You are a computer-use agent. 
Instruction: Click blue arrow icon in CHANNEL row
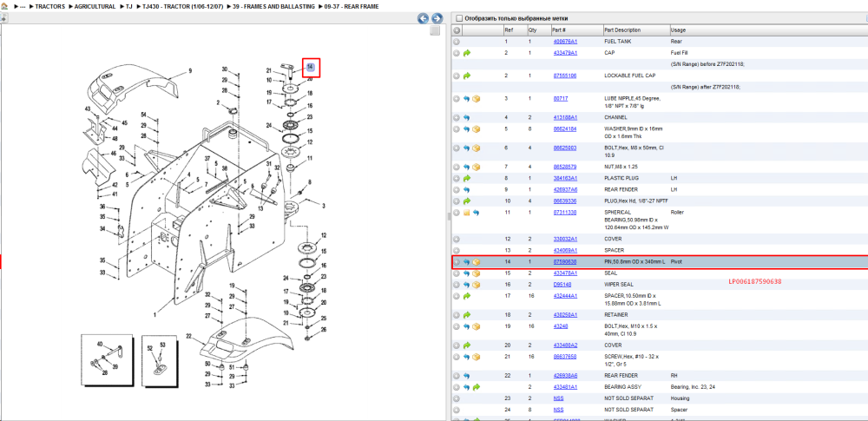click(x=467, y=117)
